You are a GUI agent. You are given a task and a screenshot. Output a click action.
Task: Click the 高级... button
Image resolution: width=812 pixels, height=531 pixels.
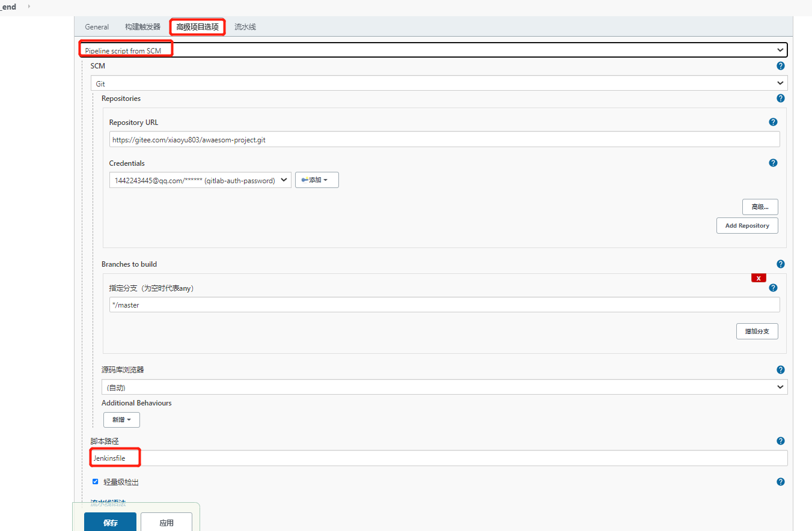click(760, 207)
